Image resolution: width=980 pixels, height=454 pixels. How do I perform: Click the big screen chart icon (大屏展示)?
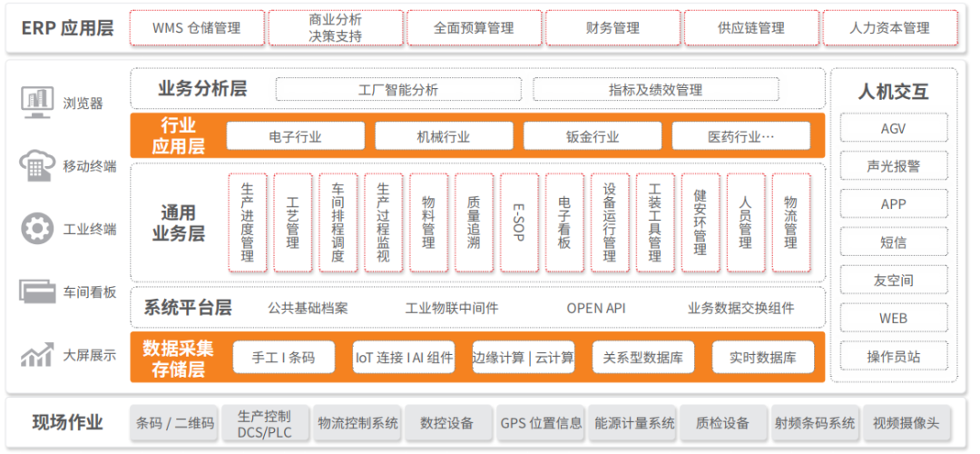[37, 354]
